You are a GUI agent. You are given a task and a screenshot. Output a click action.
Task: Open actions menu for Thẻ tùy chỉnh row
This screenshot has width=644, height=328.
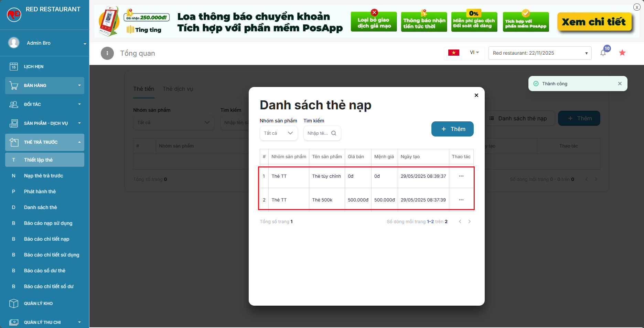[x=461, y=176]
